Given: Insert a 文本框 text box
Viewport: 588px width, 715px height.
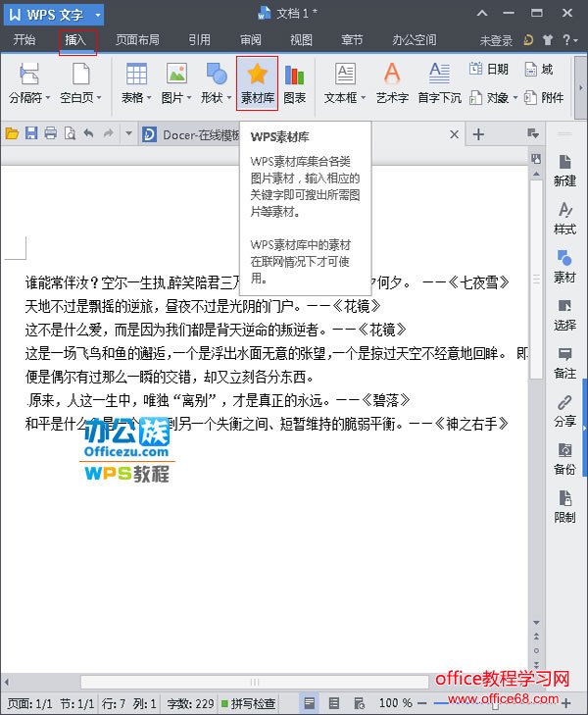Looking at the screenshot, I should 344,83.
